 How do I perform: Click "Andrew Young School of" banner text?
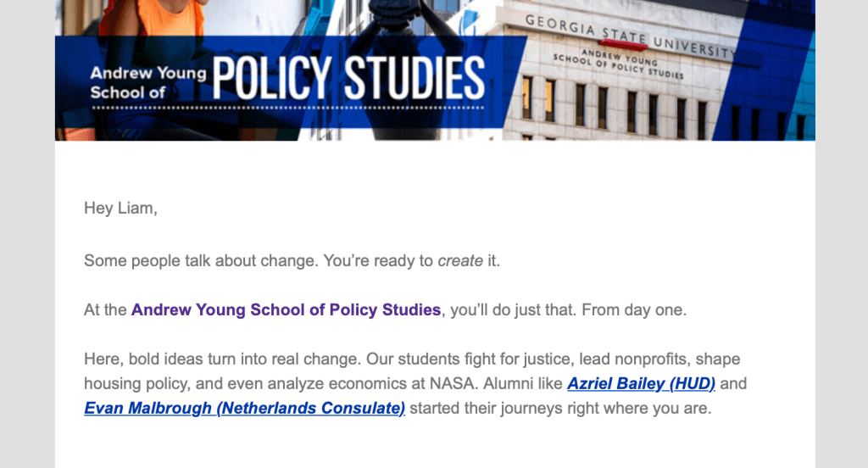(147, 82)
